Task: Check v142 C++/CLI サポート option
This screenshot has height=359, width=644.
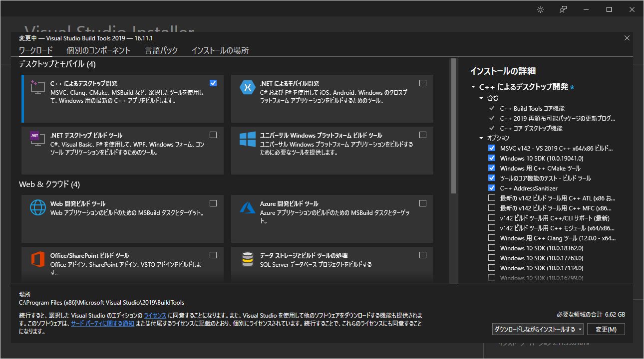Action: 492,218
